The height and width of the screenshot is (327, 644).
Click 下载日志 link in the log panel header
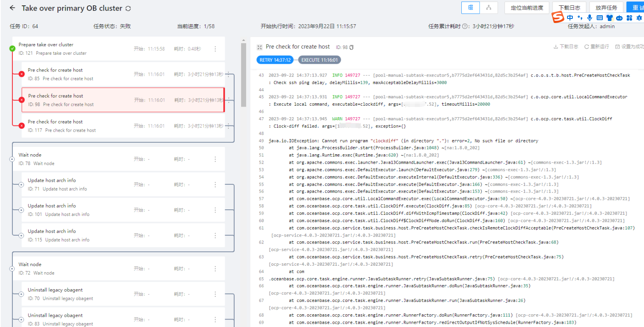tap(566, 47)
